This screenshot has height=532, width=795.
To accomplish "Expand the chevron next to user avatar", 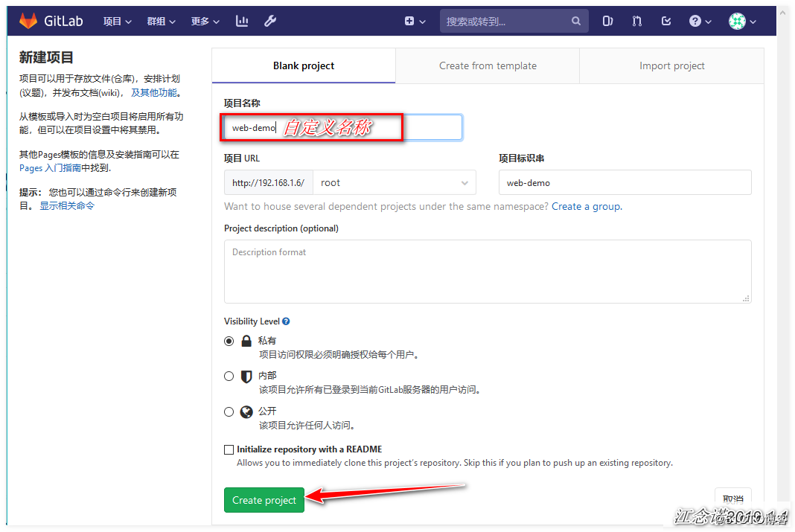I will click(753, 22).
